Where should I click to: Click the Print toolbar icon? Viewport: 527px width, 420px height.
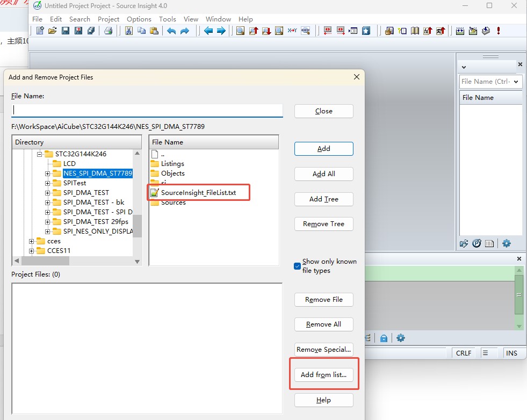pos(108,31)
